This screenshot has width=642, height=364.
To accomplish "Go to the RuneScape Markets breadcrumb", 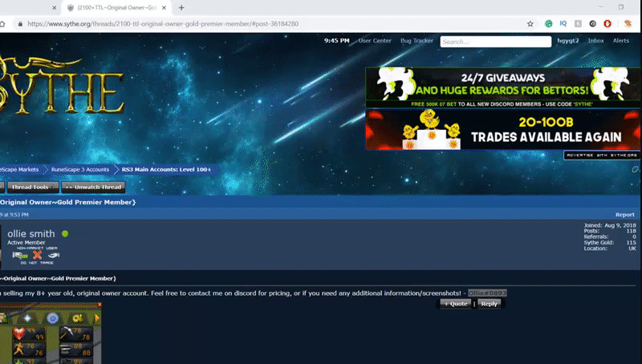I will (x=19, y=169).
